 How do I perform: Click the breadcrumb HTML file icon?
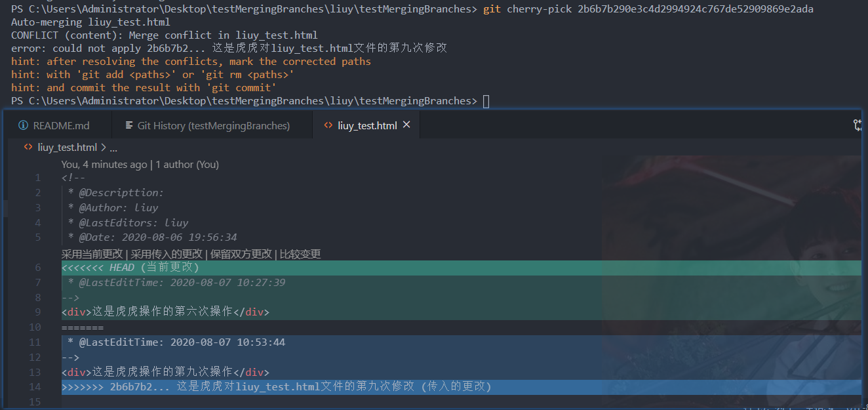pyautogui.click(x=28, y=147)
